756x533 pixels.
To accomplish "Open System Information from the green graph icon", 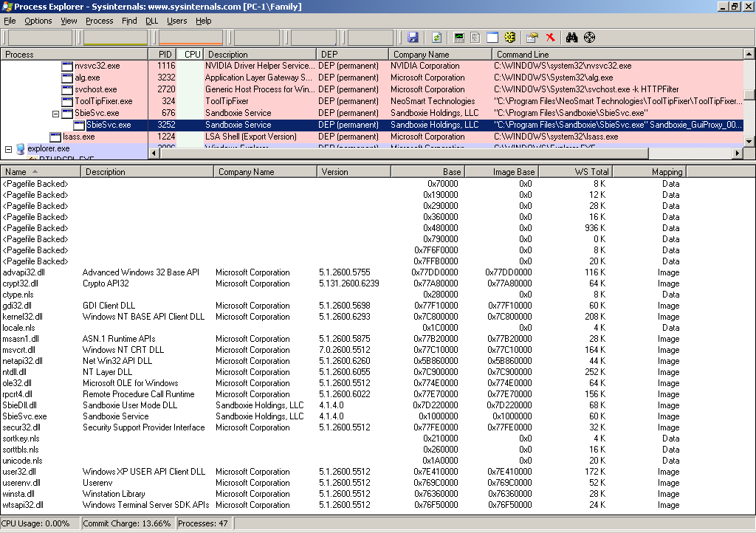I will tap(459, 38).
